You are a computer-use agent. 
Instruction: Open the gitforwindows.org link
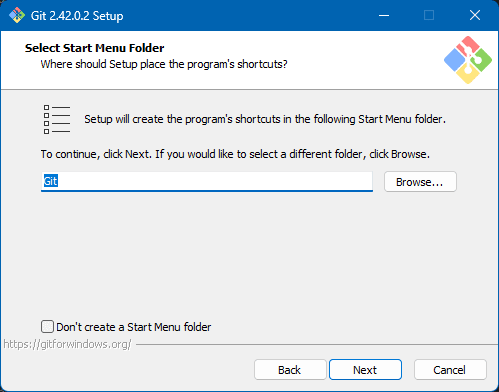(x=67, y=344)
